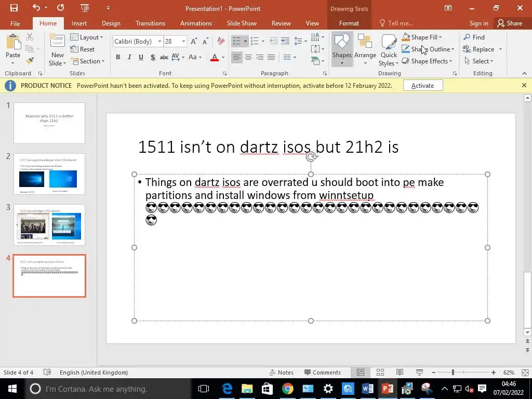Toggle bullet list button

coord(236,41)
